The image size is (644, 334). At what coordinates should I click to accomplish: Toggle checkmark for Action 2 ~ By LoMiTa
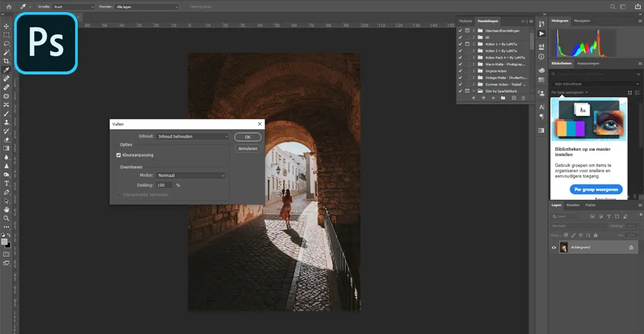coord(460,51)
